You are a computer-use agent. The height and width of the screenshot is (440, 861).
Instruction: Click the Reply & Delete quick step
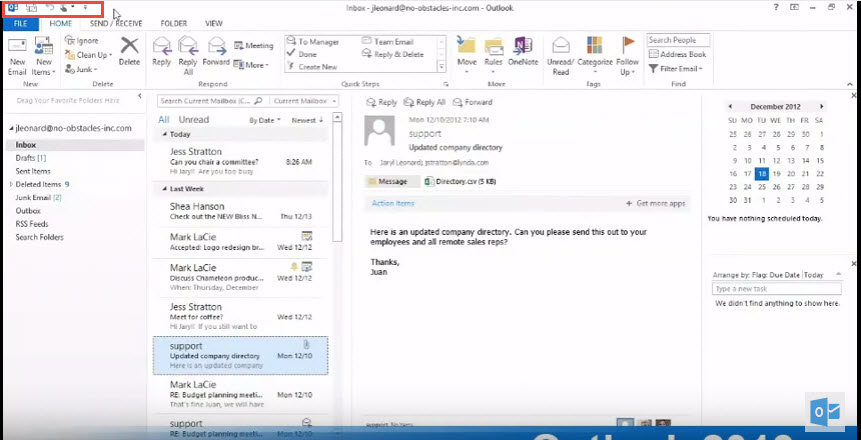pyautogui.click(x=393, y=54)
